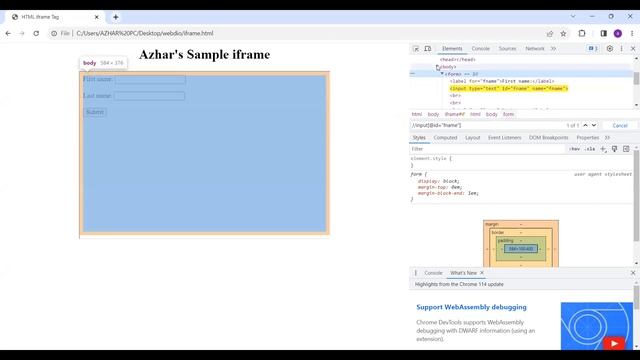The height and width of the screenshot is (360, 640).
Task: Go back in browser history
Action: tap(8, 33)
